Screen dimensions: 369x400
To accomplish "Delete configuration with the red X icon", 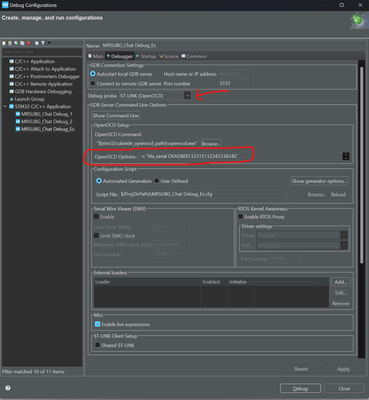I will click(28, 43).
